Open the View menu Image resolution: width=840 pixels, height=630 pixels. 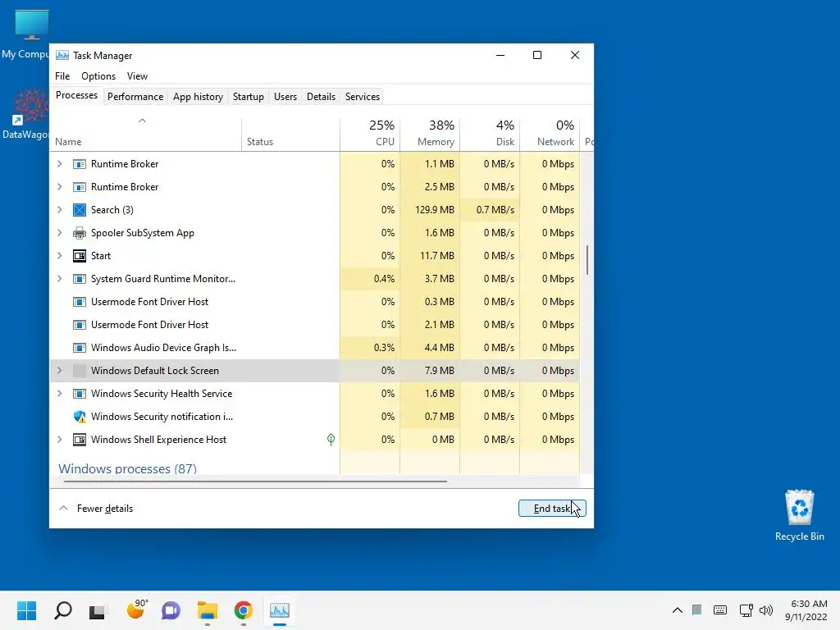click(137, 76)
